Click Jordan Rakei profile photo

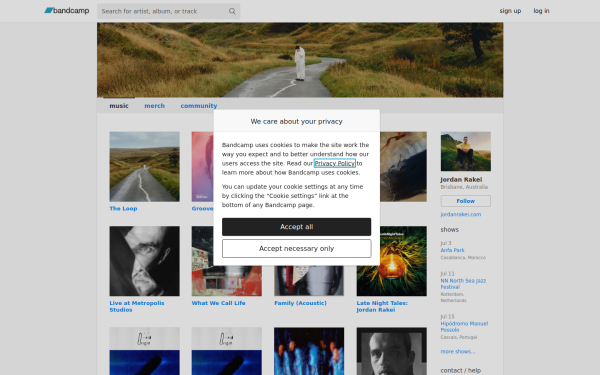(x=466, y=152)
